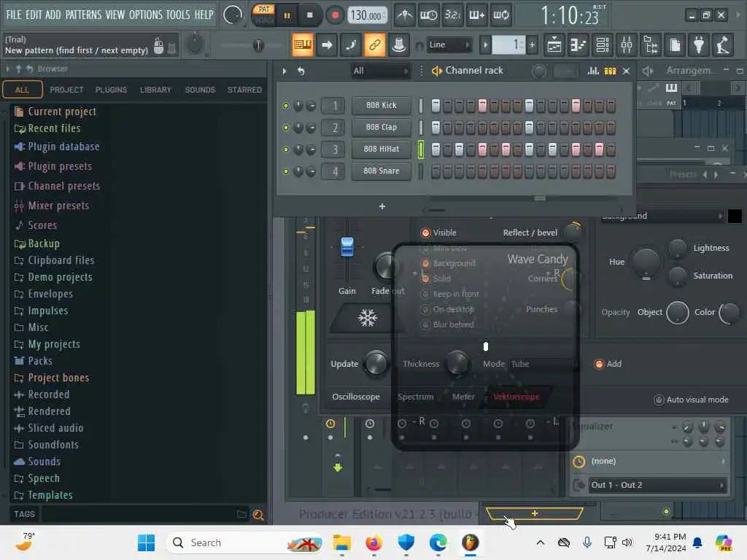747x560 pixels.
Task: Stop playback with the stop button
Action: tap(309, 15)
